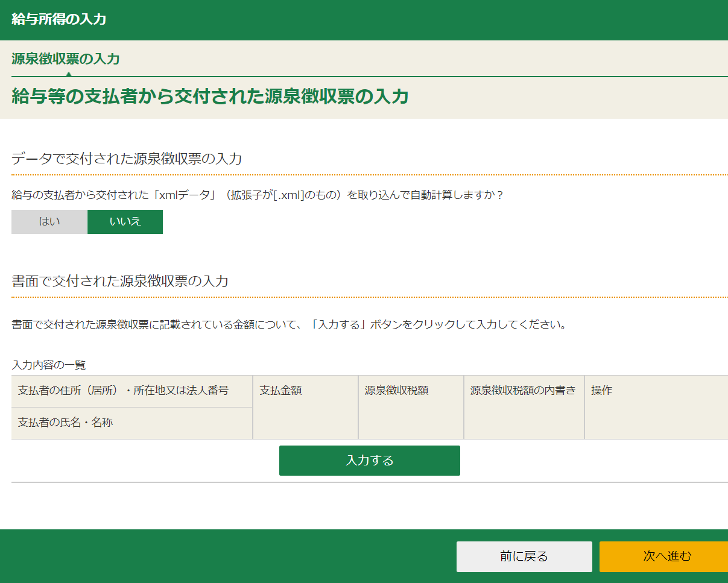This screenshot has width=728, height=583.
Task: Click the 入力する button
Action: (369, 461)
